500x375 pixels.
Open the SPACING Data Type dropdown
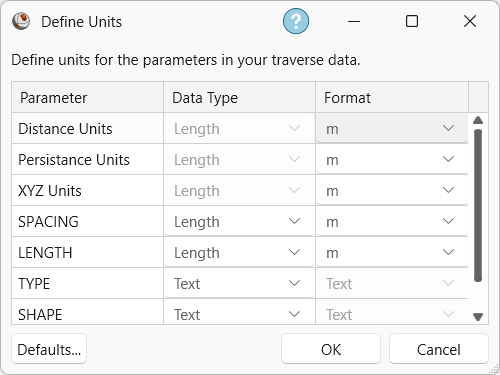(x=239, y=221)
